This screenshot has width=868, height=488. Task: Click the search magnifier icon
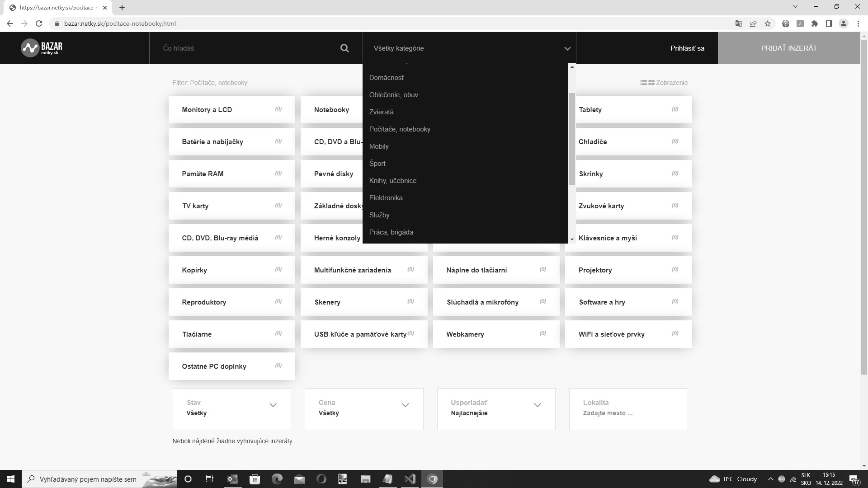[x=344, y=48]
